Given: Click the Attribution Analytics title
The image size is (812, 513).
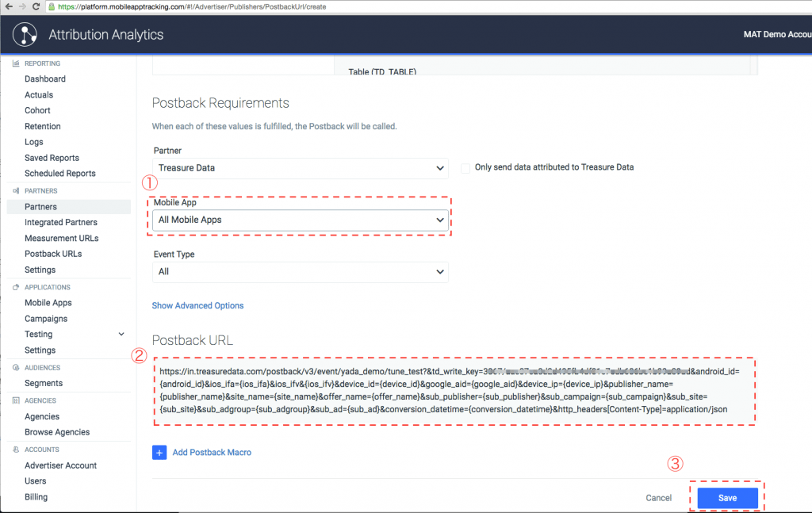Looking at the screenshot, I should coord(106,35).
